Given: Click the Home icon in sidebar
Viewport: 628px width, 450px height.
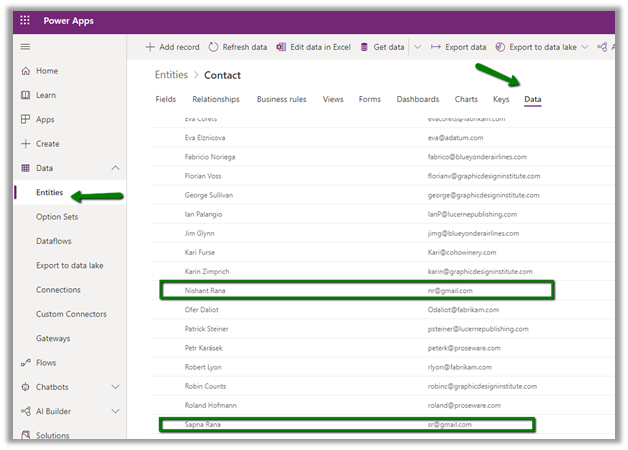Looking at the screenshot, I should tap(26, 71).
